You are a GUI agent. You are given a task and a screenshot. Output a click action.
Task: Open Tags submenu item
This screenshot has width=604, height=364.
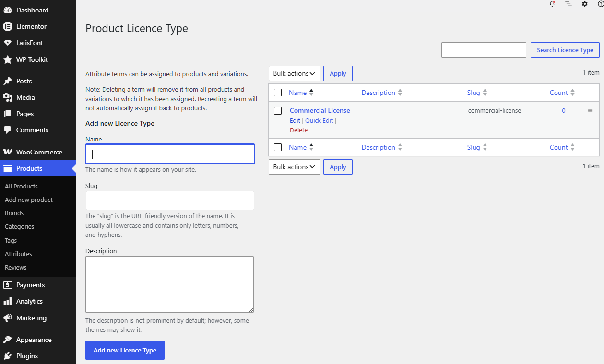pos(11,240)
